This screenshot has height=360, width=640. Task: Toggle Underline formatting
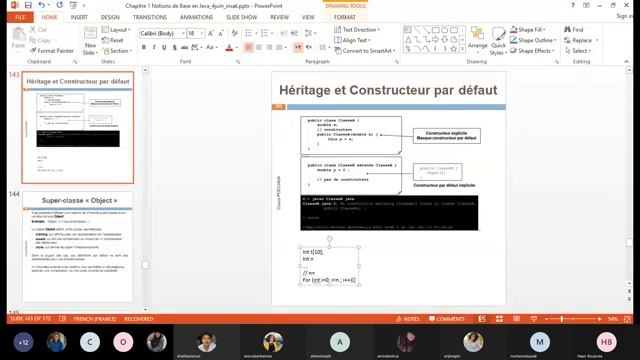click(164, 47)
